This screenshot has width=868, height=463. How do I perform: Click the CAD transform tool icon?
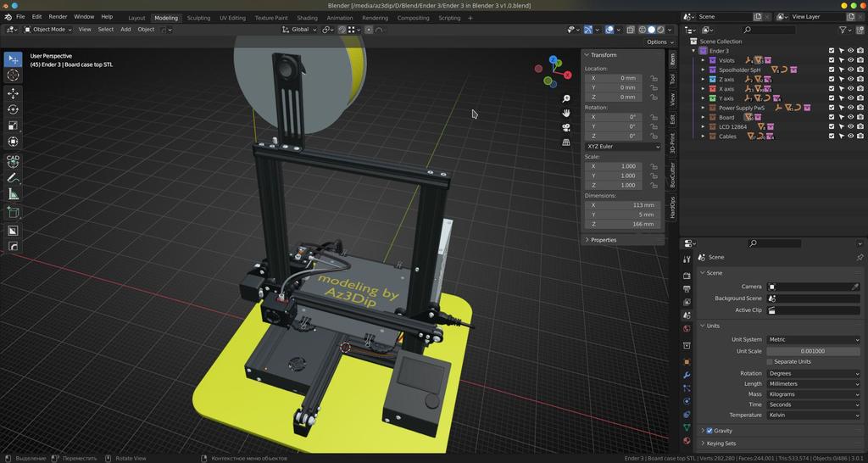click(13, 160)
